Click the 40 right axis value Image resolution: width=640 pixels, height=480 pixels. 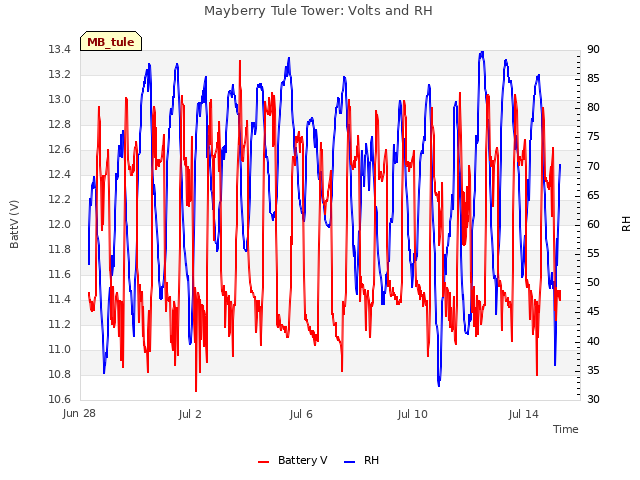click(x=593, y=341)
